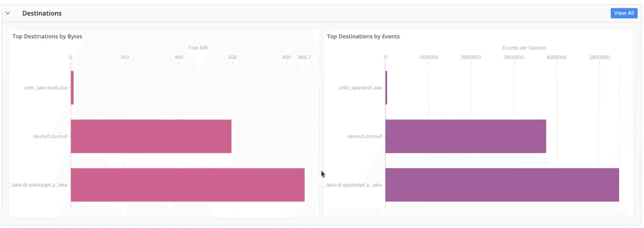Viewport: 644px width, 228px height.
Task: Click the purple devnull:devnull bar in Events chart
Action: tap(465, 136)
